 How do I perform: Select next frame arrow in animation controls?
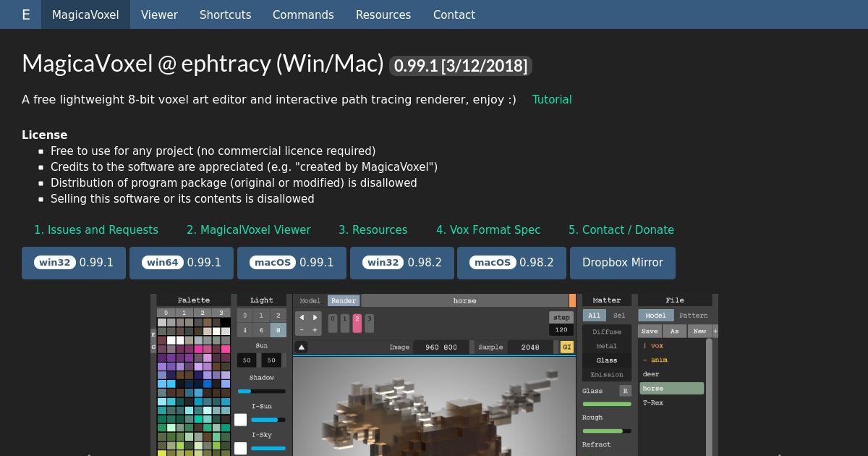point(315,318)
